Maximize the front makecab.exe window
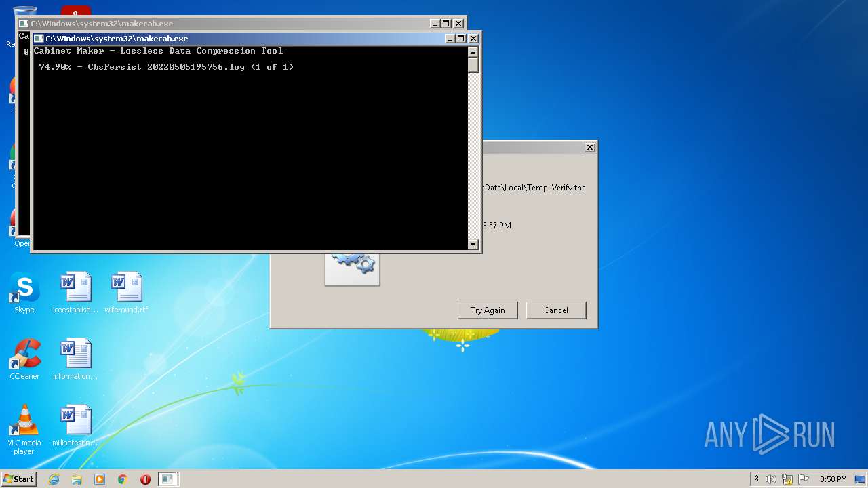Viewport: 868px width, 488px height. point(461,39)
